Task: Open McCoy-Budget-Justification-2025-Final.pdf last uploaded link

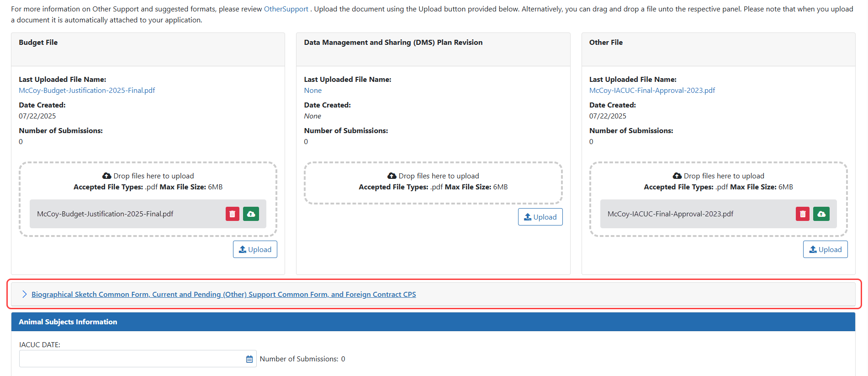Action: 87,91
